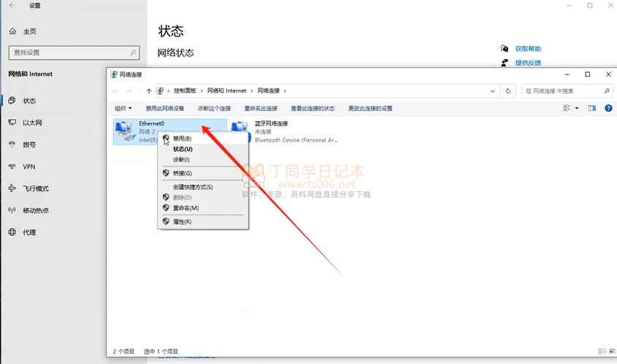Image resolution: width=617 pixels, height=364 pixels.
Task: Expand breadcrumb chevron after 网络连接
Action: 285,91
